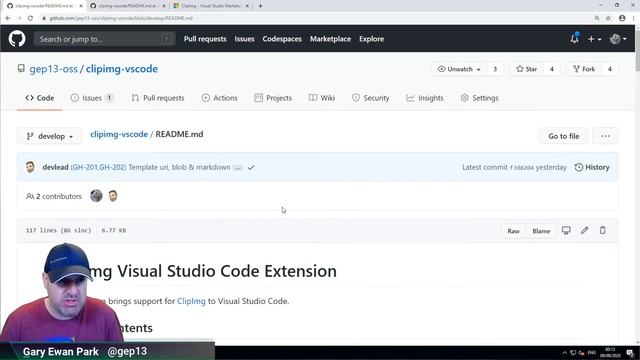640x360 pixels.
Task: Open the Wiki tab
Action: (x=322, y=98)
